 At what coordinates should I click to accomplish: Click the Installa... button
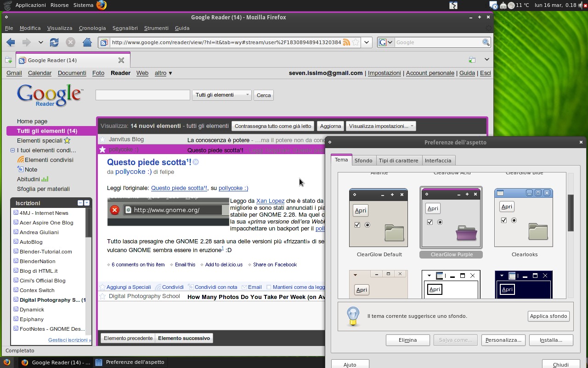[x=551, y=340]
